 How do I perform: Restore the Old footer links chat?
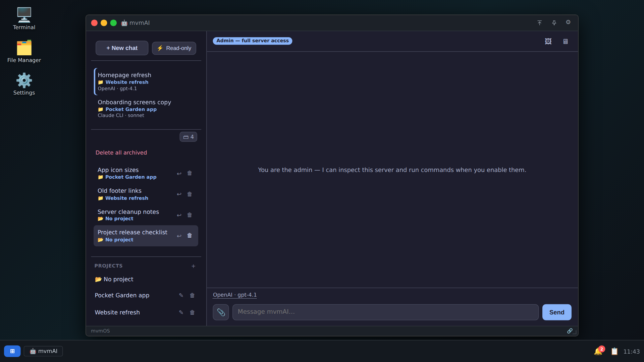pos(179,194)
